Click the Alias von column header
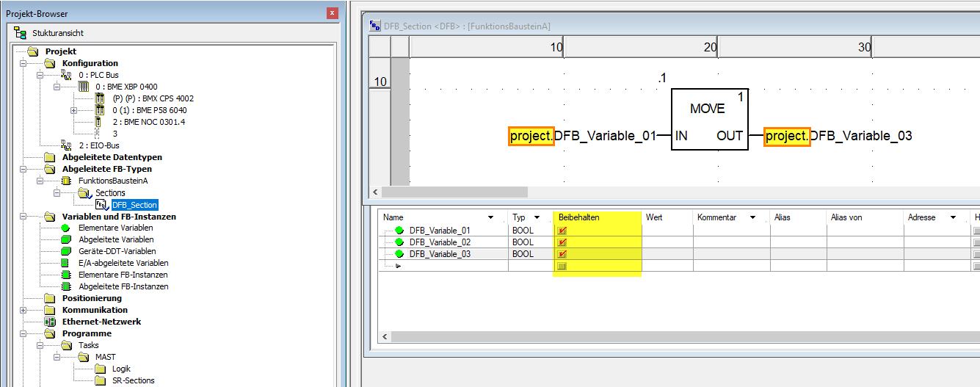The width and height of the screenshot is (980, 387). click(x=865, y=217)
